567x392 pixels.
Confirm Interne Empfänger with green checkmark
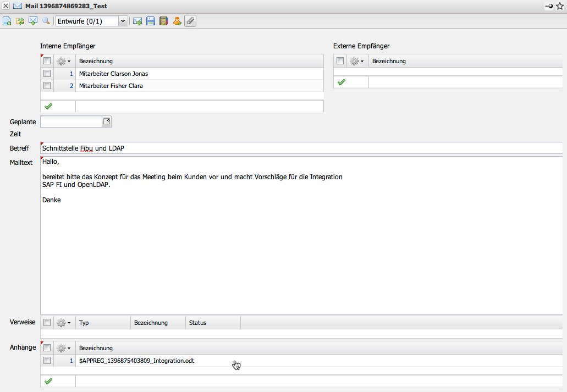pyautogui.click(x=48, y=106)
